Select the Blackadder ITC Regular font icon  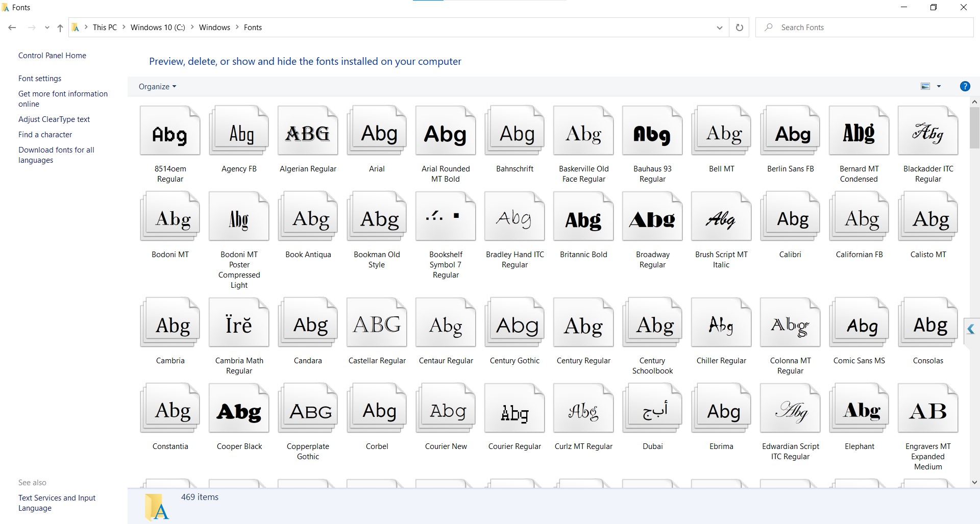click(x=928, y=131)
